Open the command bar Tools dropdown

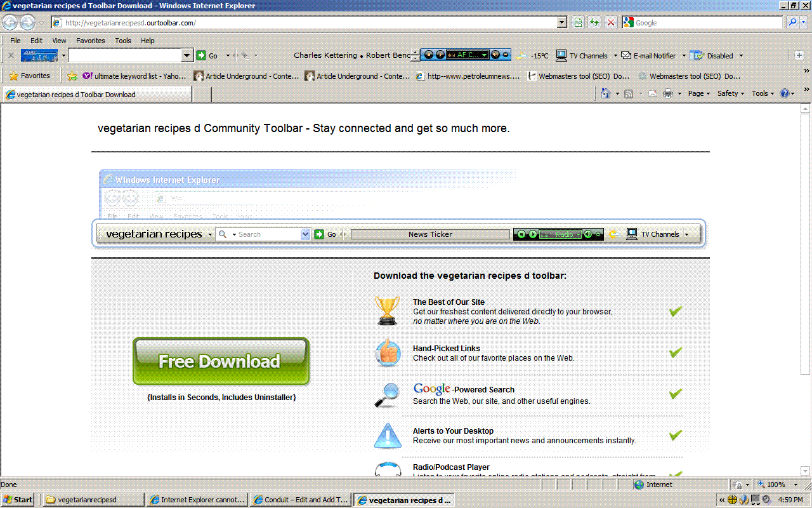click(x=763, y=93)
